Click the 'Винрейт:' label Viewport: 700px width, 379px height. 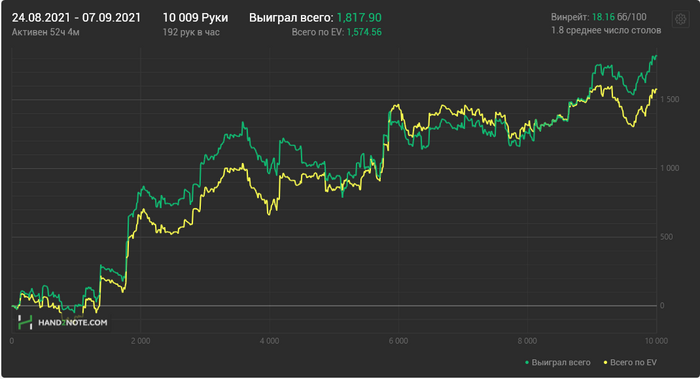click(570, 17)
